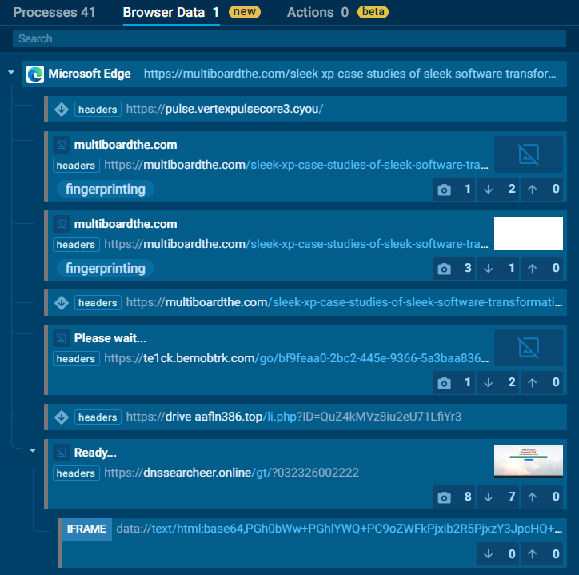
Task: Switch to the Processes 41 tab
Action: point(54,13)
